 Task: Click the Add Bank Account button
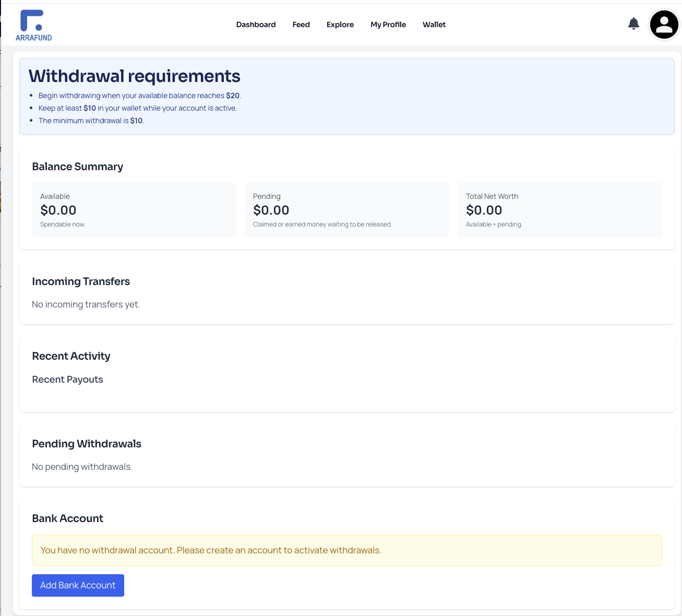coord(78,585)
